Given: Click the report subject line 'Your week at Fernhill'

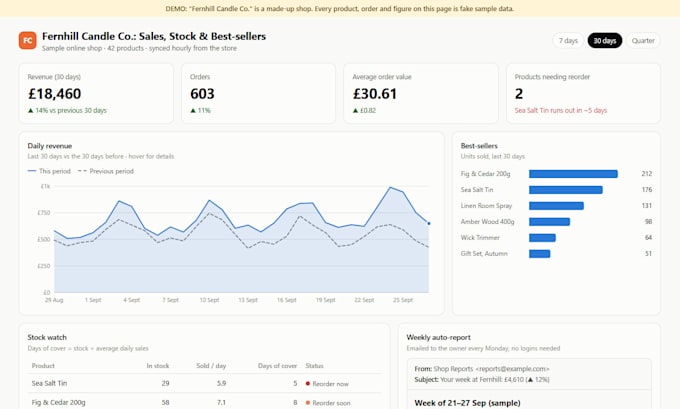Looking at the screenshot, I should click(x=482, y=380).
